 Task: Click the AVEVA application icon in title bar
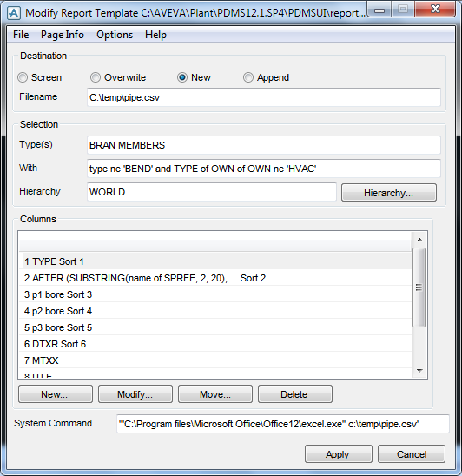pyautogui.click(x=14, y=13)
